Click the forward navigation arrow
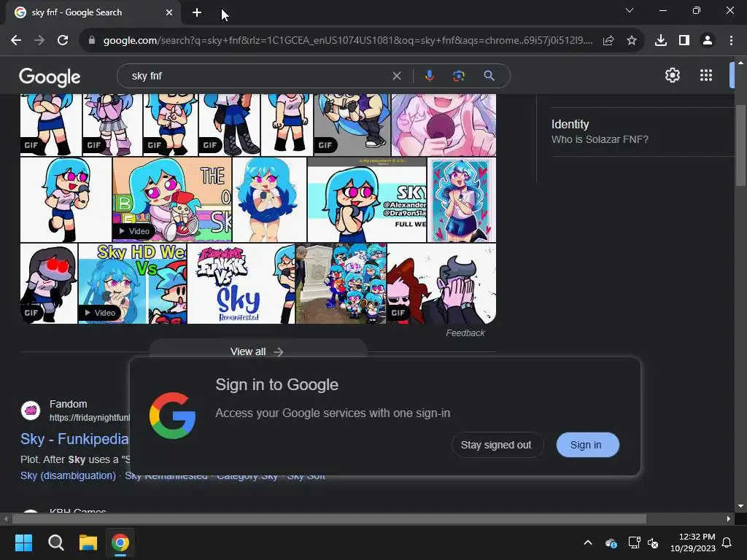747x560 pixels. [39, 41]
